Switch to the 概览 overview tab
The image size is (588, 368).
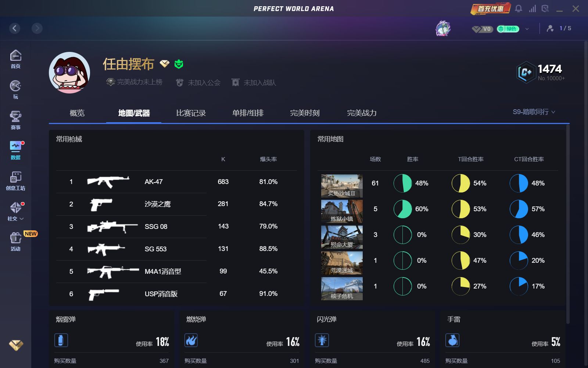coord(77,113)
